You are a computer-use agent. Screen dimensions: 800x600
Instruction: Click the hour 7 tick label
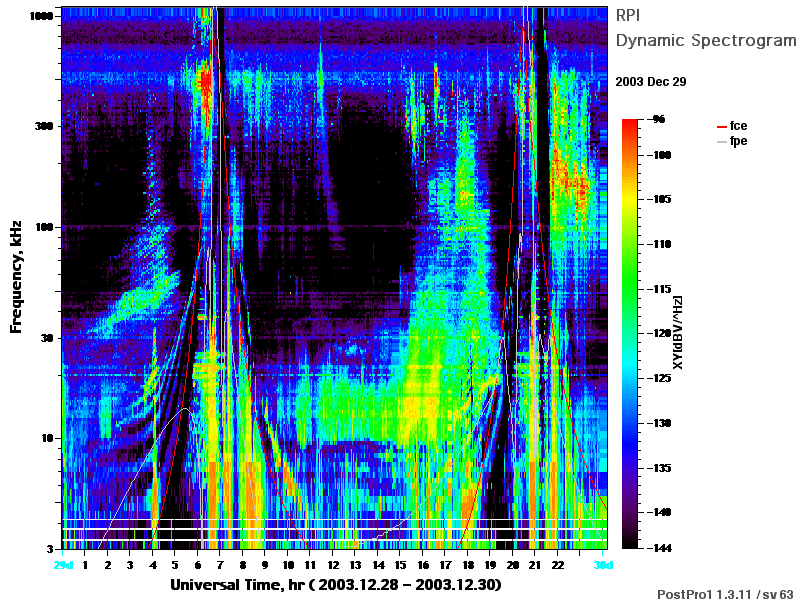[220, 565]
